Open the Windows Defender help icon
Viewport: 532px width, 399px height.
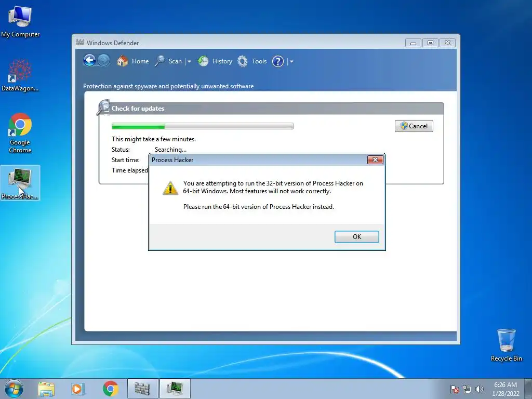(277, 61)
